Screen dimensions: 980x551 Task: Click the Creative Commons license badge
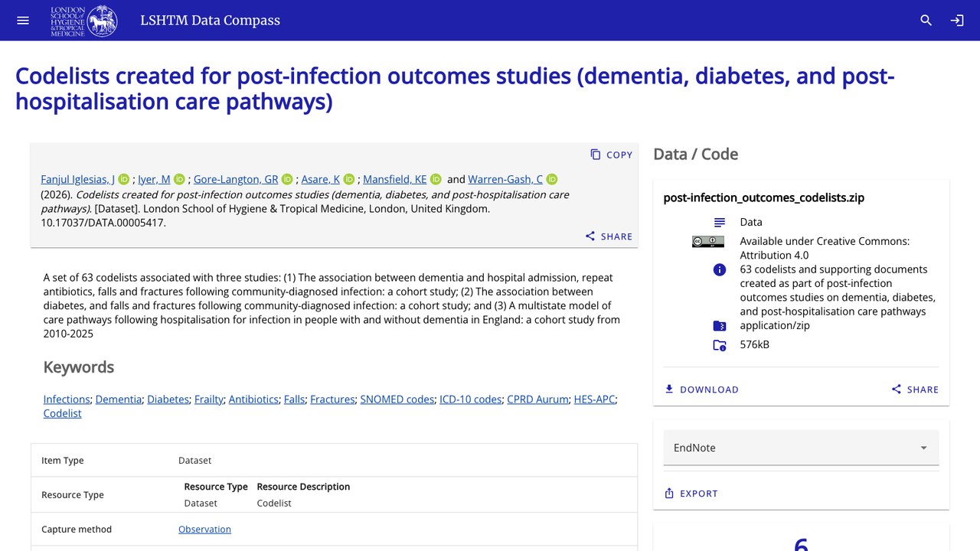(x=708, y=242)
